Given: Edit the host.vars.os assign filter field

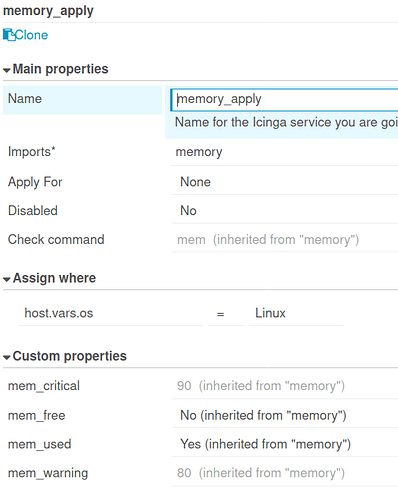Looking at the screenshot, I should pos(111,313).
